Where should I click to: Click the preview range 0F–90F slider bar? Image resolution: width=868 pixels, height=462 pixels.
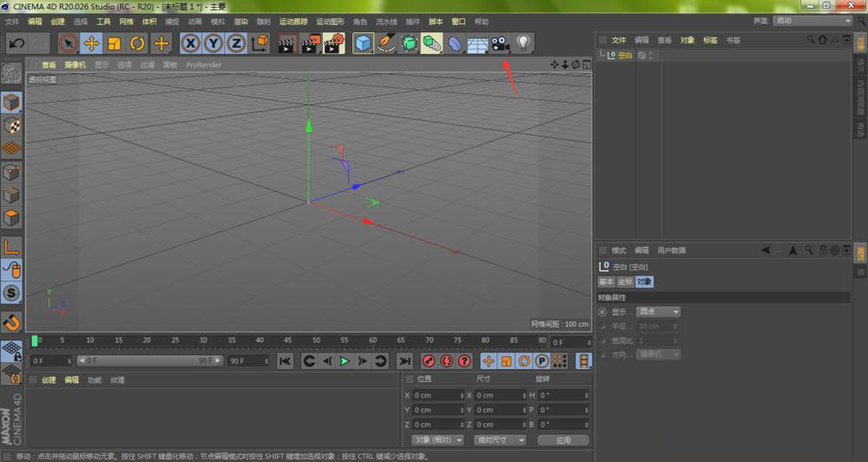click(x=150, y=360)
